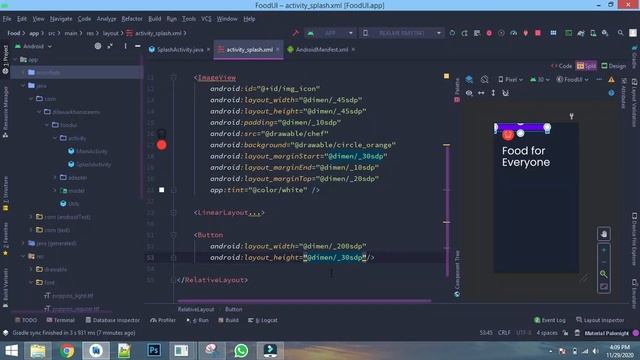Collapse the activity package in the tree
Viewport: 640px width, 360px height.
[55, 138]
